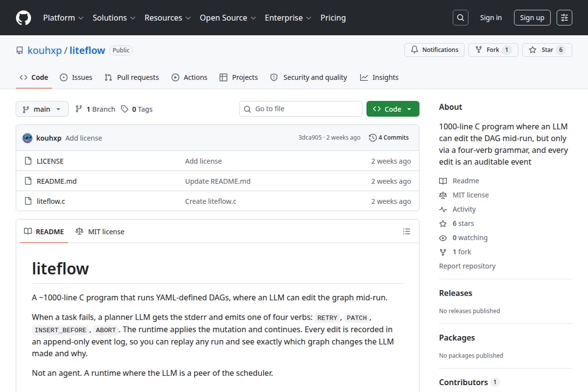Switch to the Pull requests tab
Image resolution: width=588 pixels, height=392 pixels.
coord(132,77)
